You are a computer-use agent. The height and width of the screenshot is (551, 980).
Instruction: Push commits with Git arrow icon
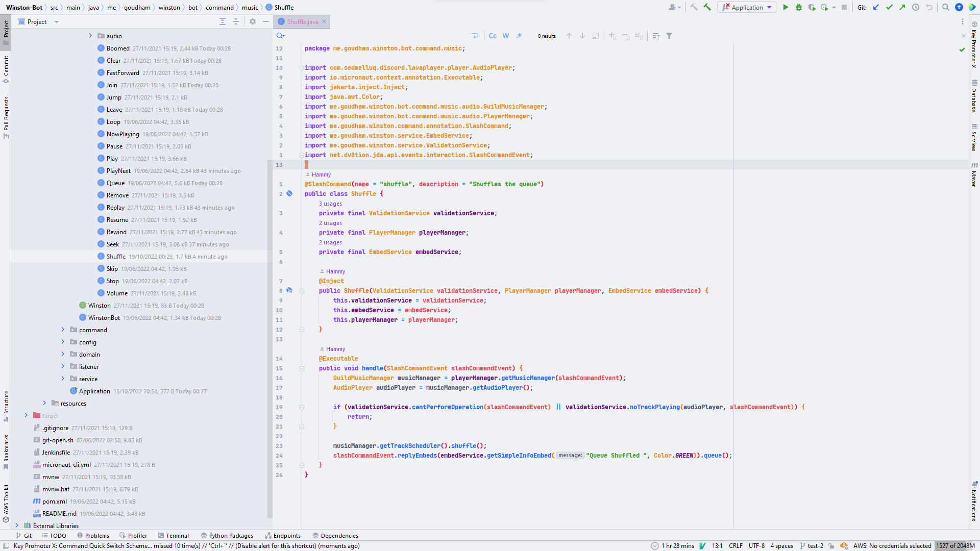coord(902,8)
